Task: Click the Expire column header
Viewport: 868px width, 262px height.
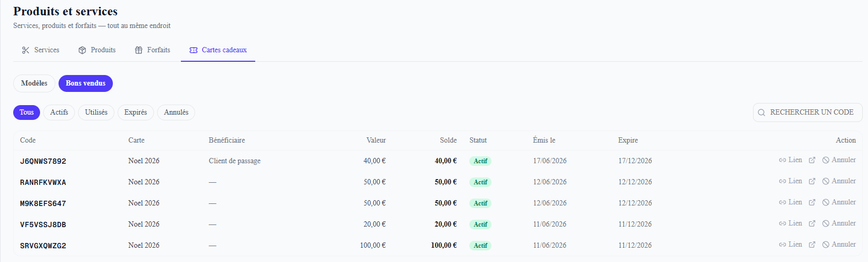Action: pos(628,140)
